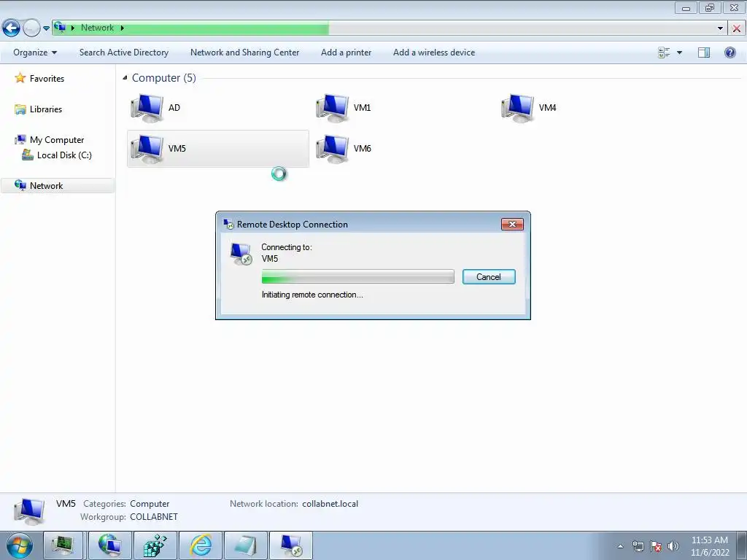Click the connection progress bar
Viewport: 747px width, 560px height.
coord(357,276)
